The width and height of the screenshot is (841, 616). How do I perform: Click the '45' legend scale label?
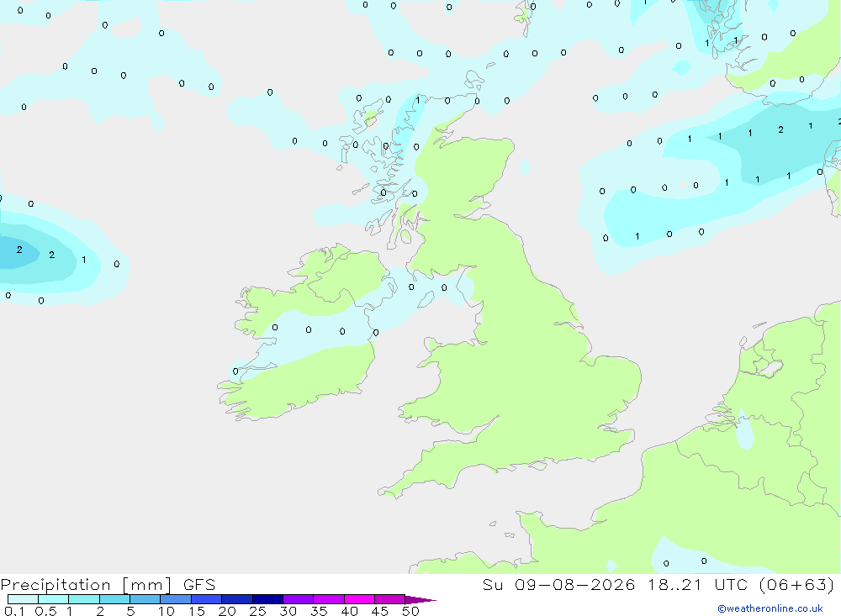coord(380,611)
